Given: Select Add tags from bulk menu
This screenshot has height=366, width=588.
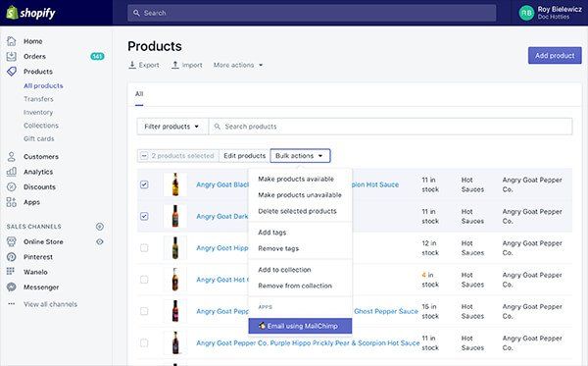Looking at the screenshot, I should pyautogui.click(x=271, y=233).
